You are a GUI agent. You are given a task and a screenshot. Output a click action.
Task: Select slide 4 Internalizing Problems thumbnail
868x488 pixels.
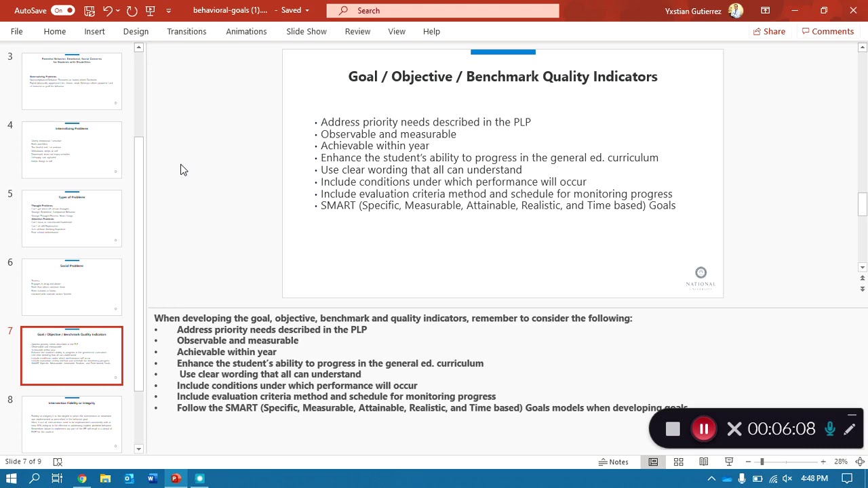72,150
